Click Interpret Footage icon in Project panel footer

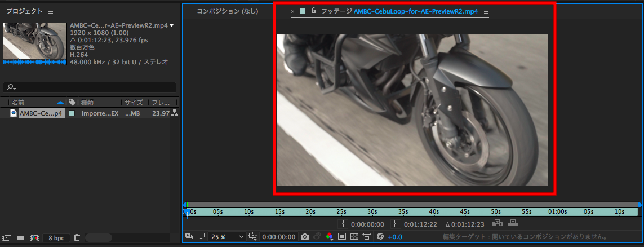coord(6,237)
